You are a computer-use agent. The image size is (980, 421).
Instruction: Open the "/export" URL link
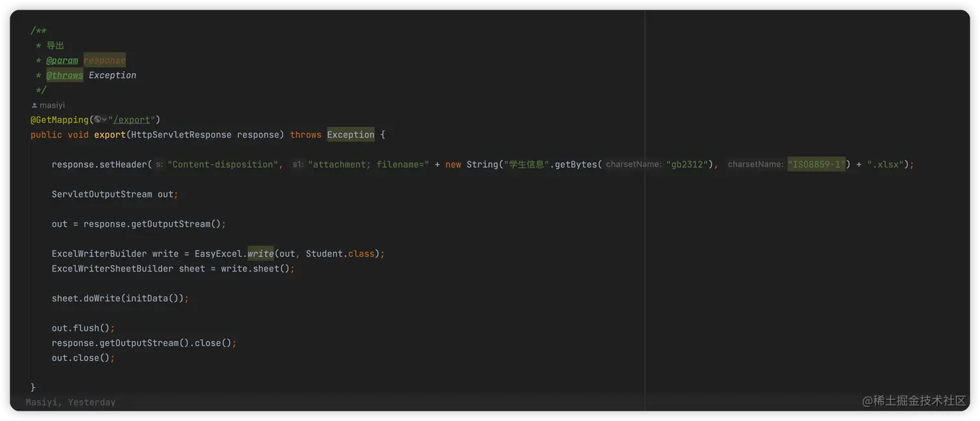click(x=132, y=120)
